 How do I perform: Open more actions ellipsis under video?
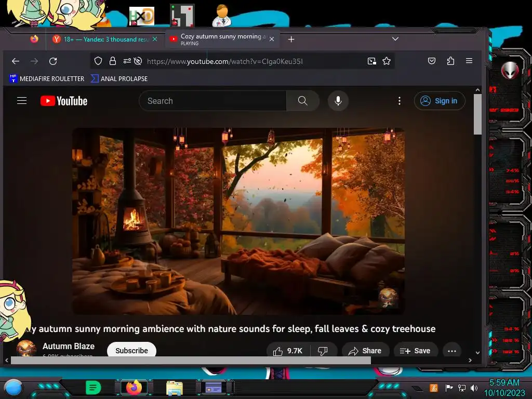coord(452,351)
